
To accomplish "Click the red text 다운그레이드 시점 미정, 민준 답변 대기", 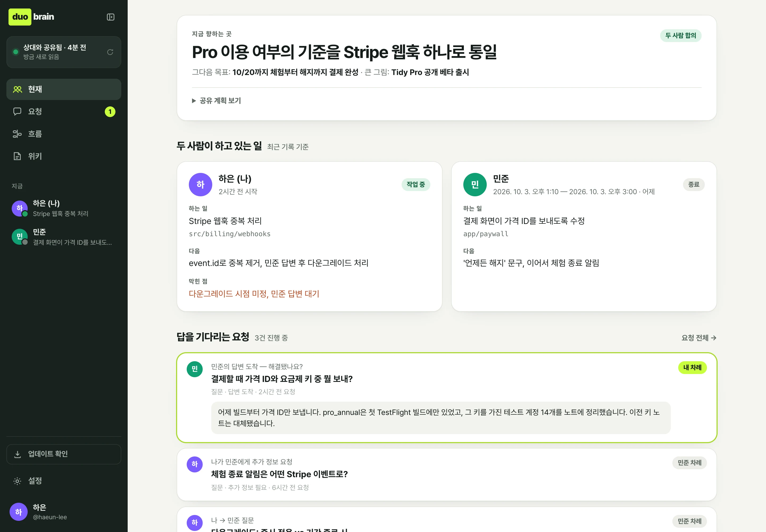I will 254,294.
